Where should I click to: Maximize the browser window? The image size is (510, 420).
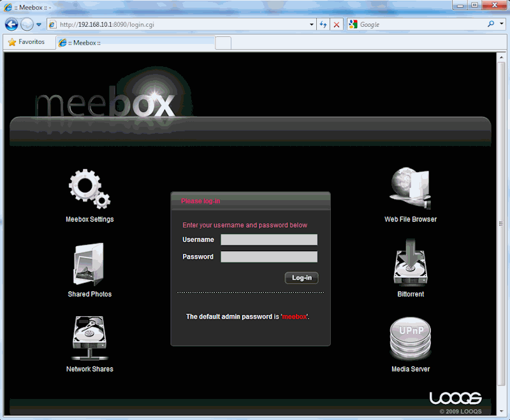474,5
